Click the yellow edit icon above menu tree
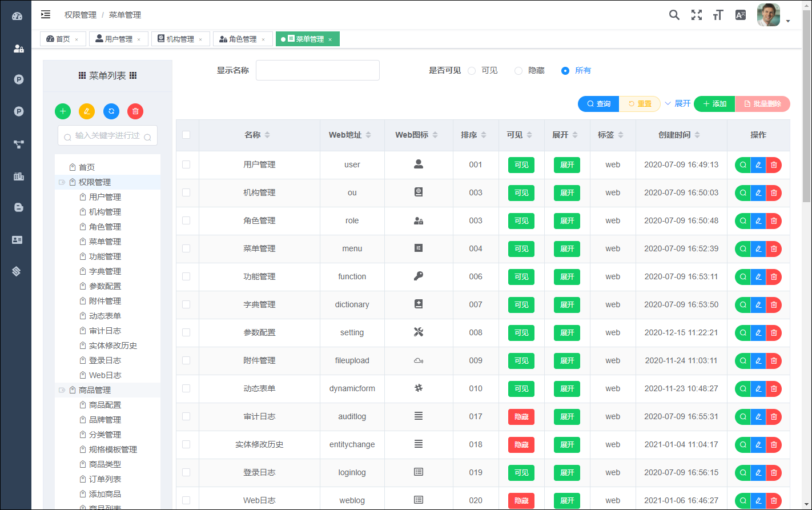812x510 pixels. (87, 111)
